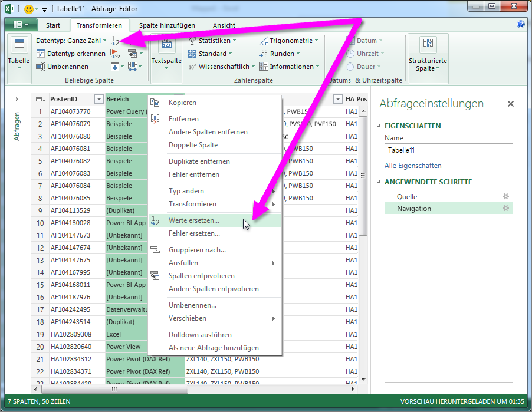Click the Fehler ersetzen flag icon in ribbon
This screenshot has width=532, height=412.
[x=115, y=54]
